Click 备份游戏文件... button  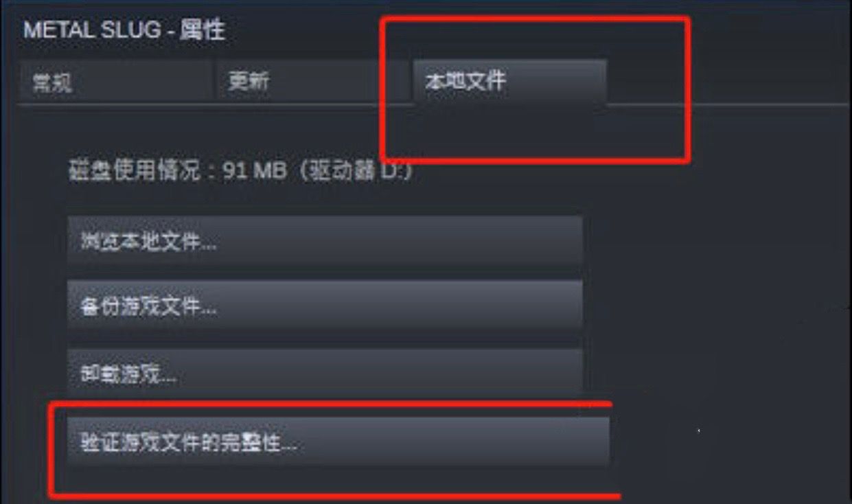click(x=325, y=306)
